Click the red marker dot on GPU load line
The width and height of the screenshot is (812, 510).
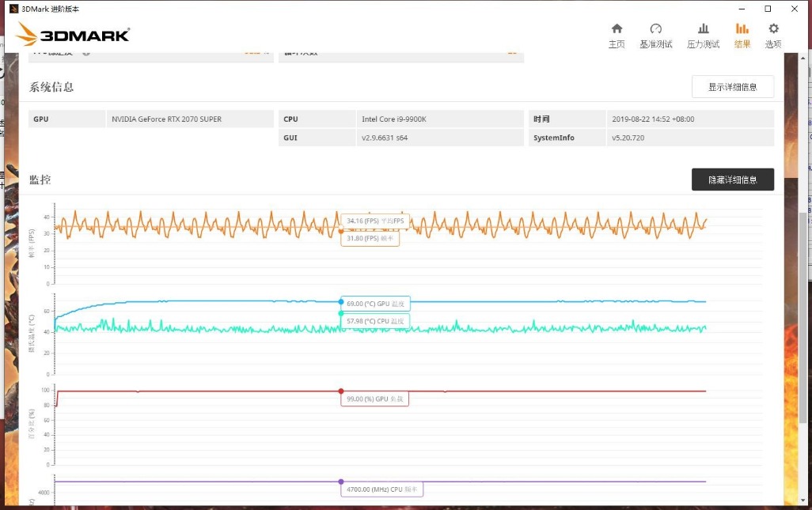click(x=341, y=391)
